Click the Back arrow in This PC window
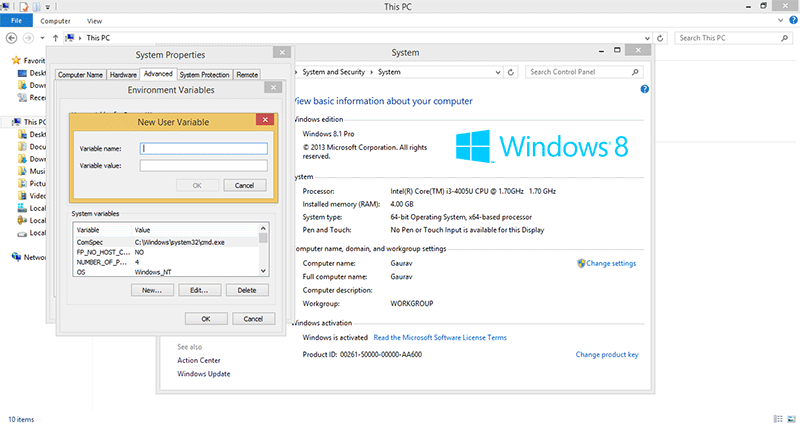The height and width of the screenshot is (426, 800). [11, 38]
